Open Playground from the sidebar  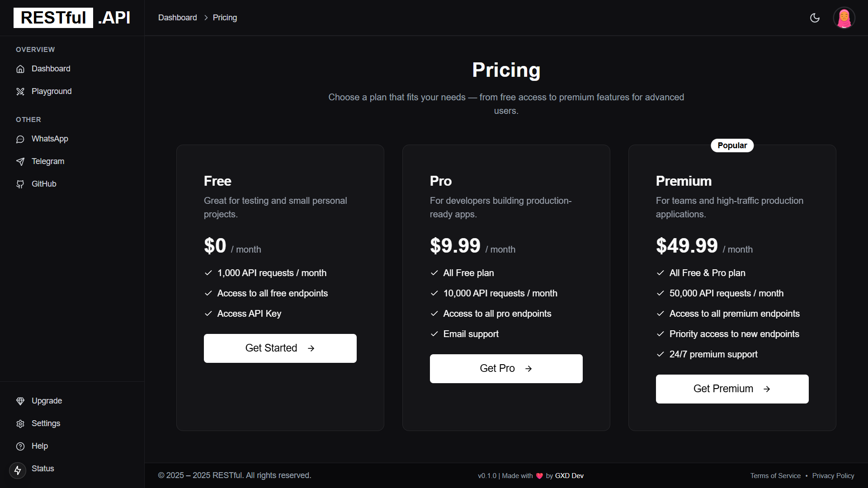pyautogui.click(x=51, y=91)
